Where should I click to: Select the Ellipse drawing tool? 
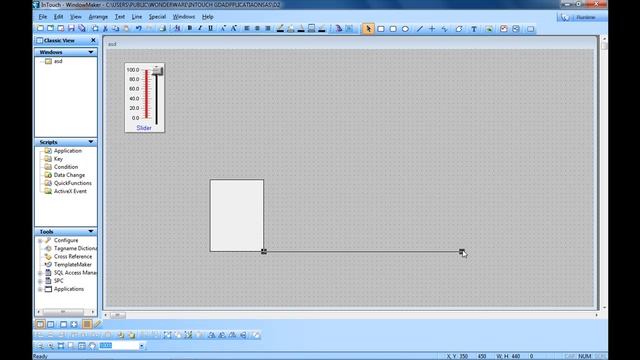(x=405, y=29)
